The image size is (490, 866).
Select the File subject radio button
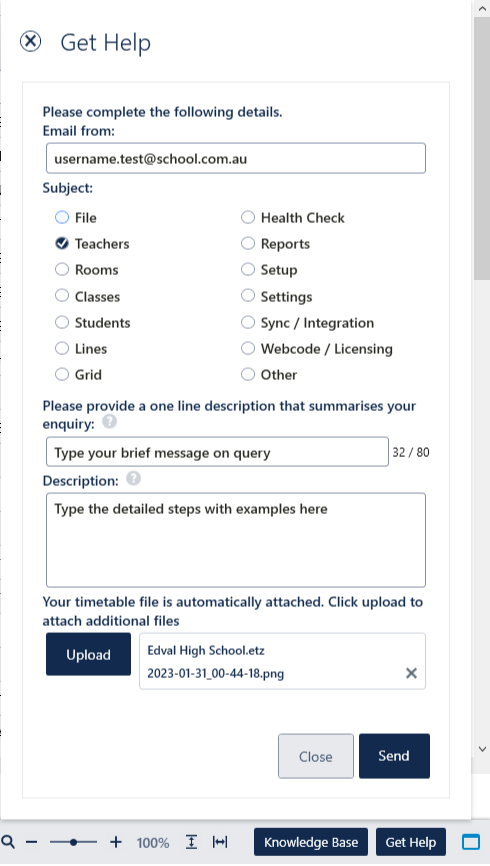[x=62, y=218]
